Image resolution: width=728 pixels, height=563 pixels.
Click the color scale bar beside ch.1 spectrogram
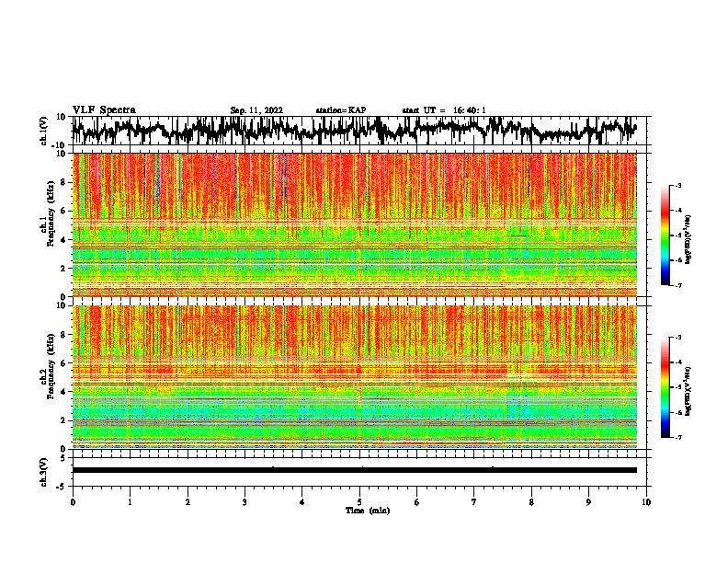tap(665, 236)
